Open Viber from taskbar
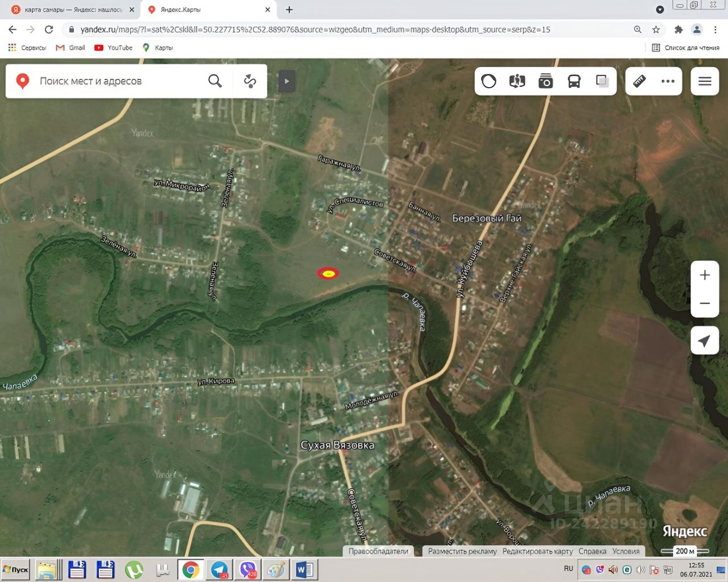 249,569
